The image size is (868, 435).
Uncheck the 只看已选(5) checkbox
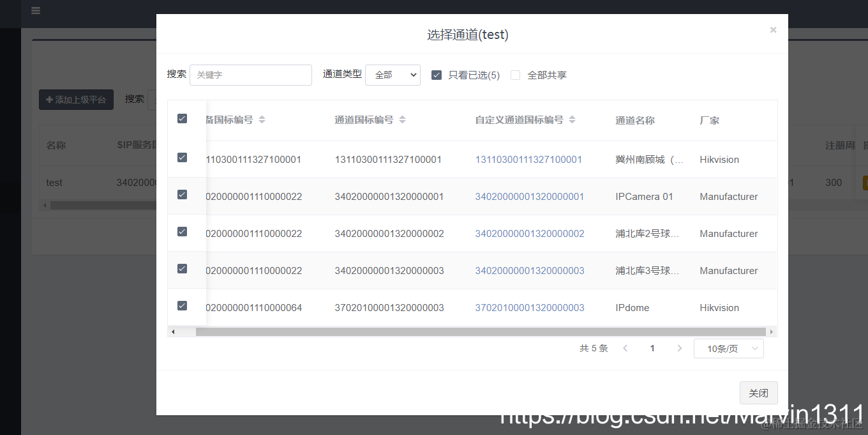[x=437, y=75]
